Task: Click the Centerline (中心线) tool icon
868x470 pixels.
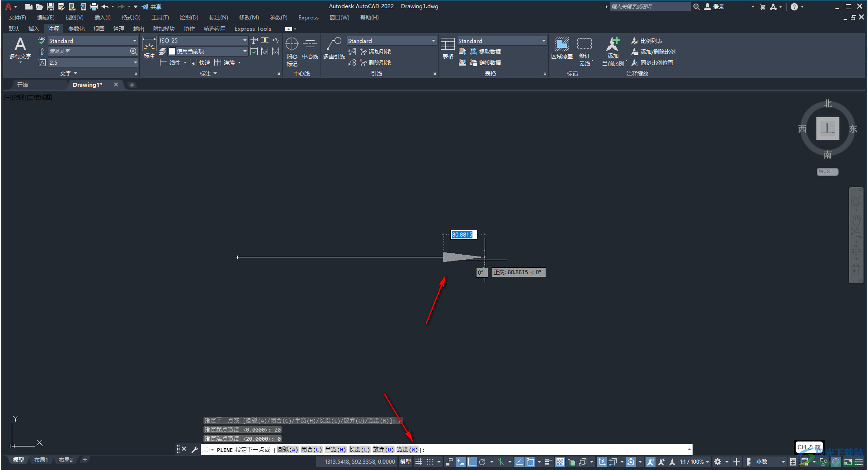Action: [310, 48]
